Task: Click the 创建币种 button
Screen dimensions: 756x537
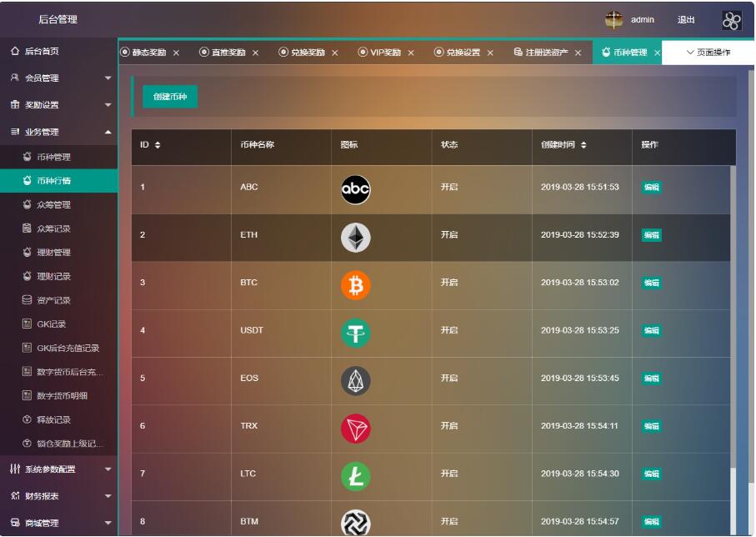Action: [x=170, y=97]
